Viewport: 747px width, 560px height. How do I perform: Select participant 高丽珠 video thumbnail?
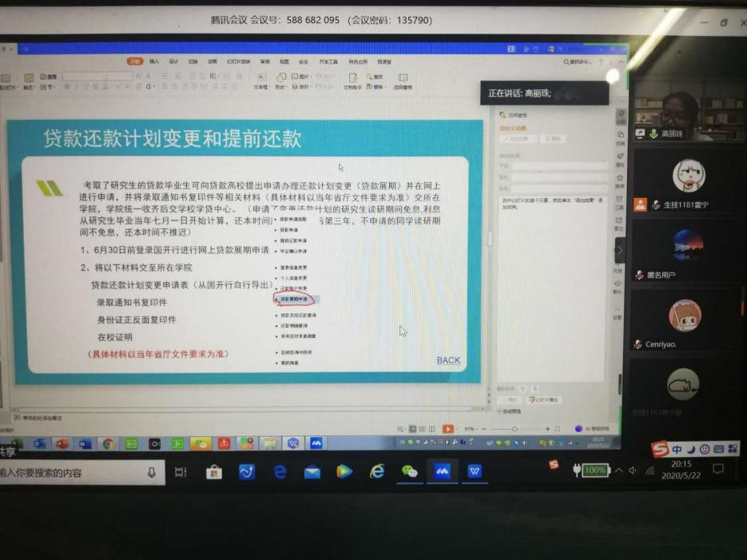[x=679, y=116]
